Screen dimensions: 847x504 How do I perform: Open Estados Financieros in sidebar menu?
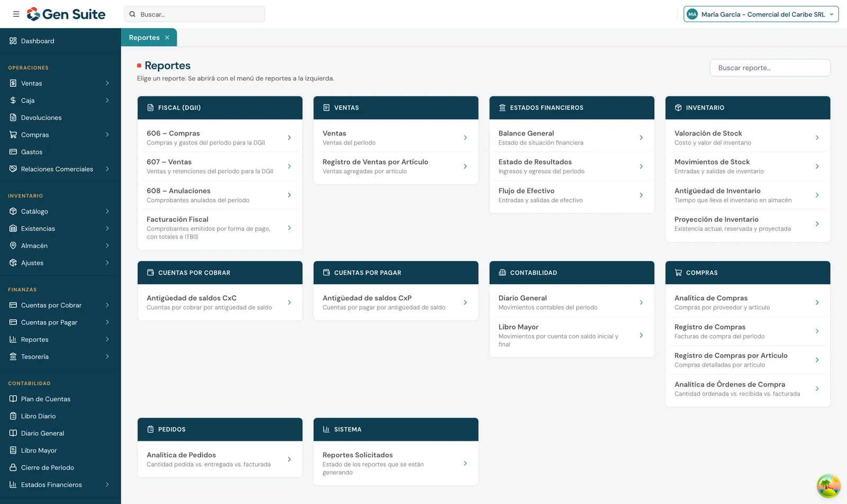(60, 485)
